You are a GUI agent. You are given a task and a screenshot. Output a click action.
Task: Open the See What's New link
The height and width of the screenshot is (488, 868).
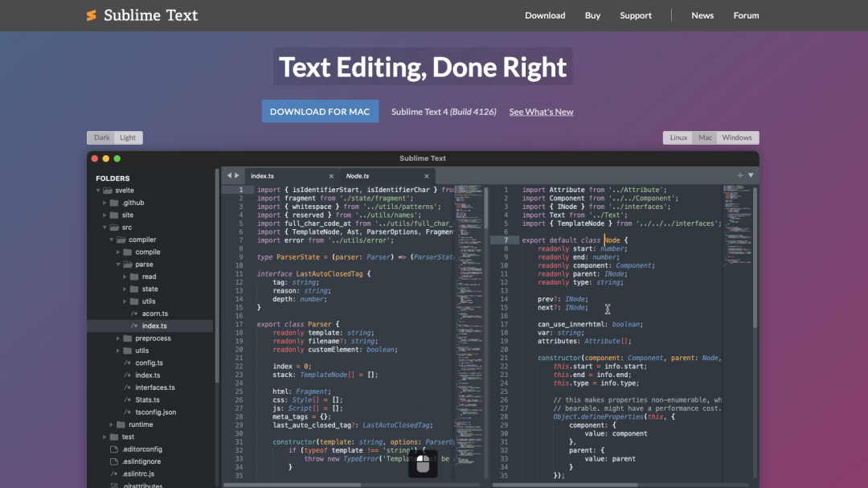coord(541,112)
